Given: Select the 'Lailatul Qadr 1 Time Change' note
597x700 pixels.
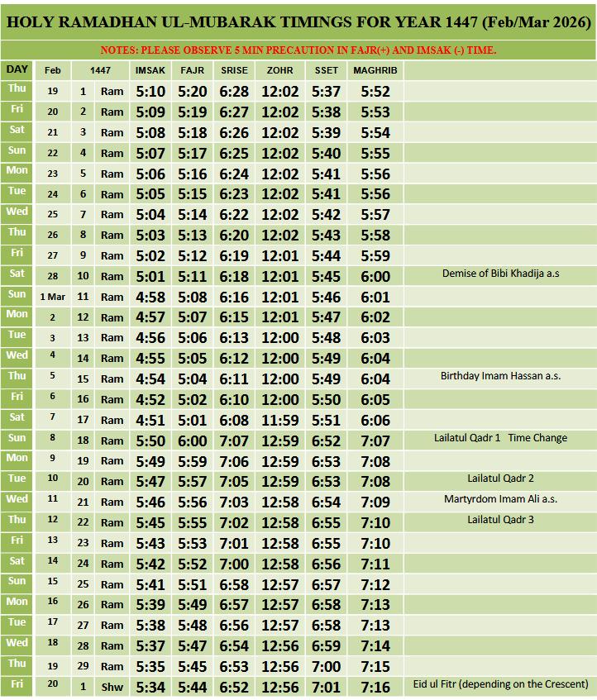Looking at the screenshot, I should [500, 437].
